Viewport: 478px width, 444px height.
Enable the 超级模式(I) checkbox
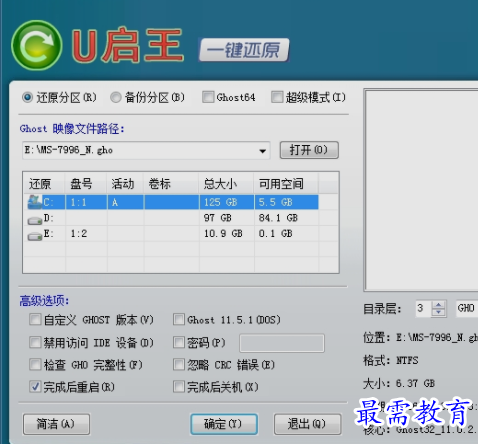pyautogui.click(x=277, y=97)
